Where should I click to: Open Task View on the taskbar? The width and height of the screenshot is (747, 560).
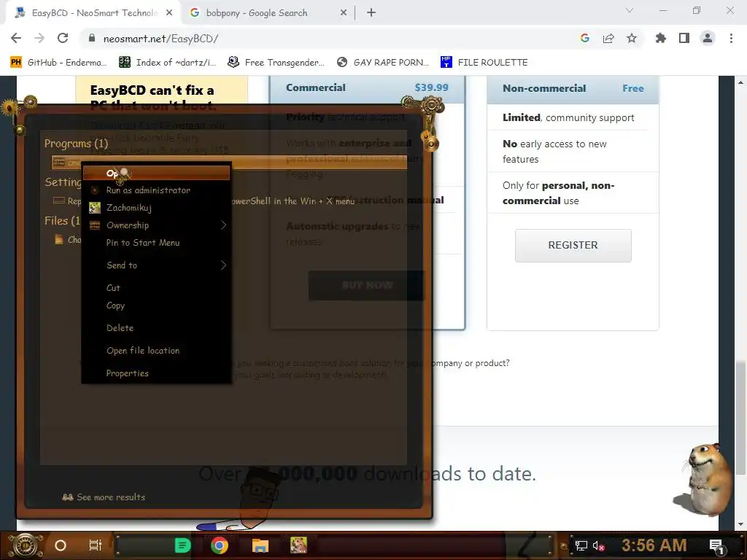pos(96,545)
